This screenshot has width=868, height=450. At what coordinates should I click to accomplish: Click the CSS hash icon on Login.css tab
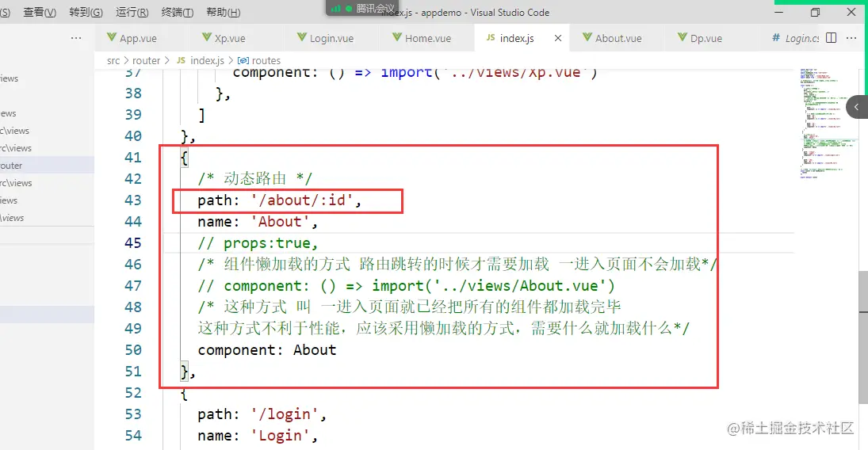(x=776, y=37)
